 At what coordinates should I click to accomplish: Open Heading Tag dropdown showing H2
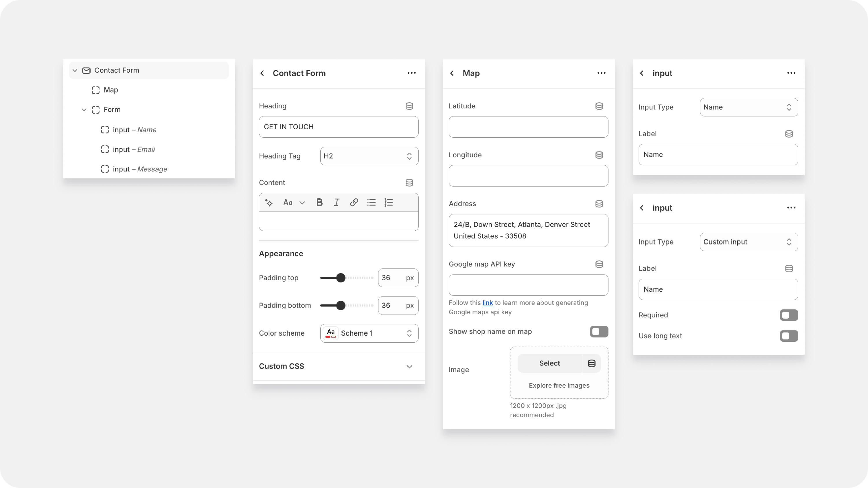coord(369,156)
